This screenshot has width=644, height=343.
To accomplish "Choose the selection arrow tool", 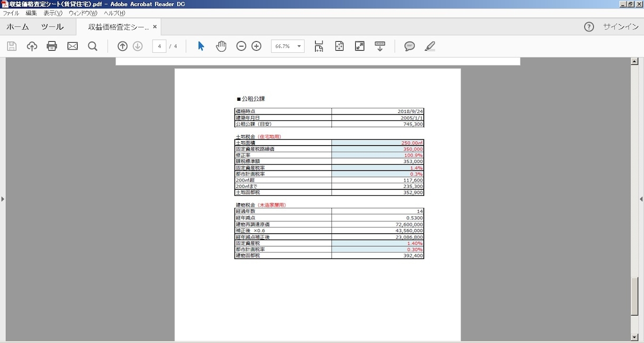I will (x=201, y=46).
